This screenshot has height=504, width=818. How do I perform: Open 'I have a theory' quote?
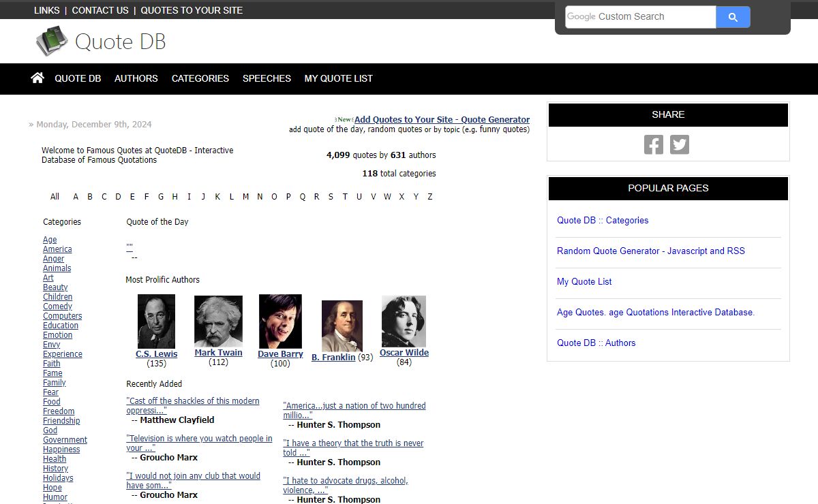(x=353, y=447)
